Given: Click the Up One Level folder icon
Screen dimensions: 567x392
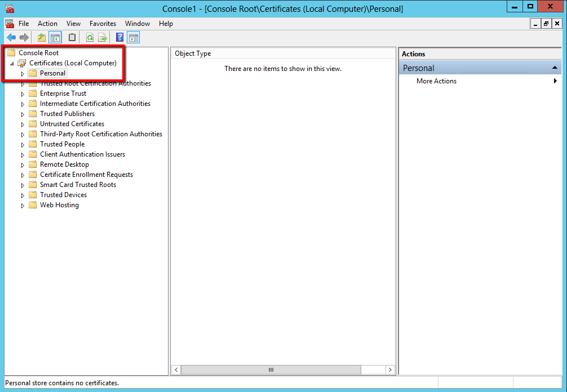Looking at the screenshot, I should [x=42, y=38].
